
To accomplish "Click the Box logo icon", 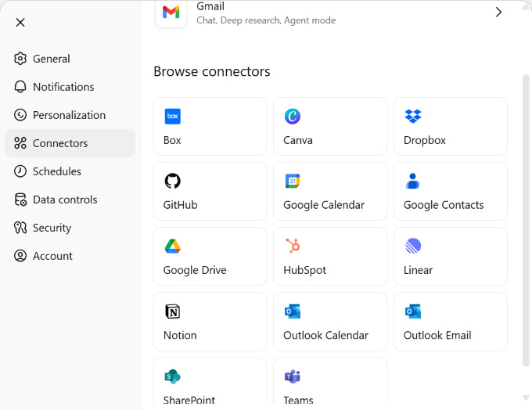I will tap(173, 117).
